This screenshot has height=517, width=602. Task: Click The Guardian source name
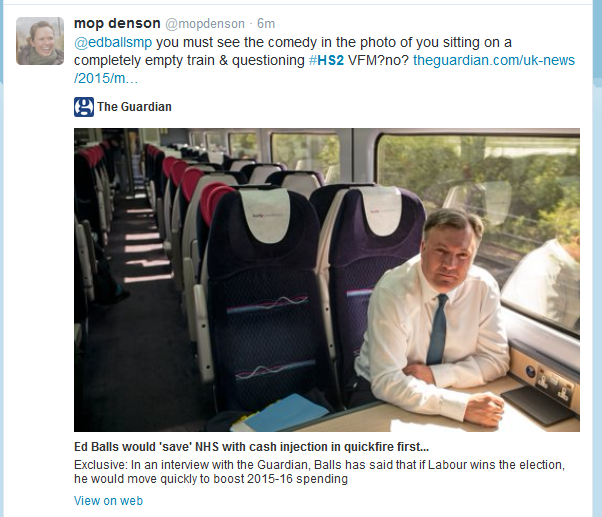coord(133,107)
